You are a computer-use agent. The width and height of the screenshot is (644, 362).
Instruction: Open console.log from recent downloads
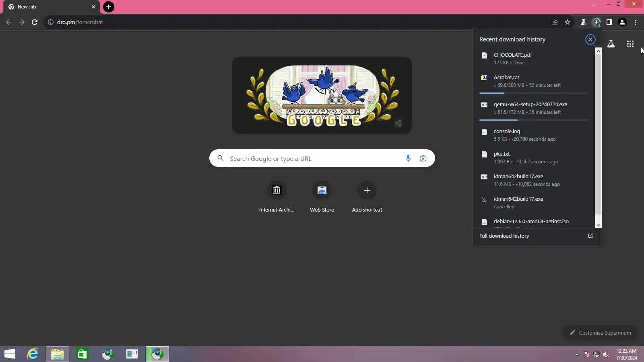(x=535, y=135)
